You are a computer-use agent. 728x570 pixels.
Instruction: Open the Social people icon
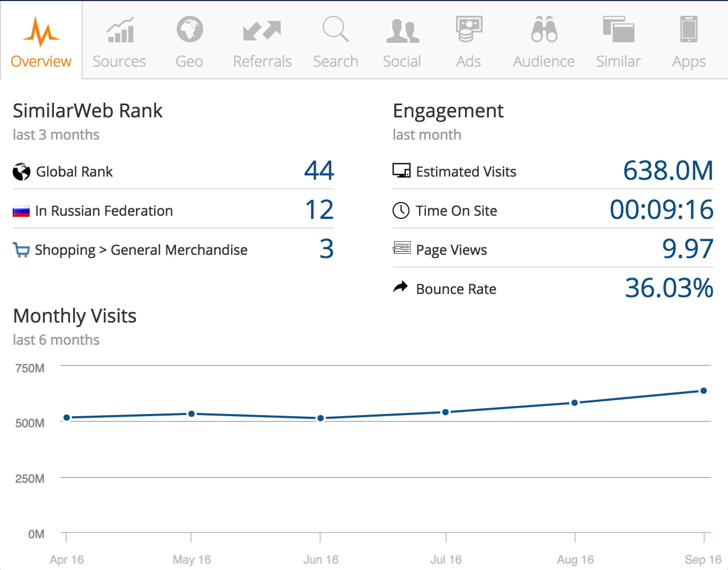402,31
